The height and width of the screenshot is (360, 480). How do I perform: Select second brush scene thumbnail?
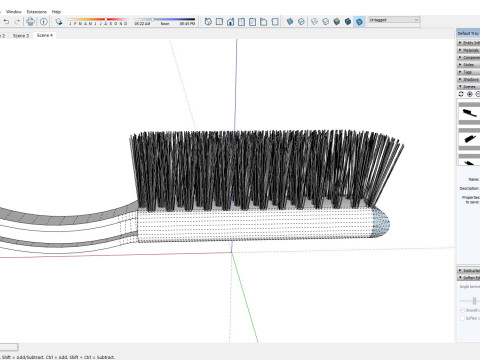tap(469, 138)
